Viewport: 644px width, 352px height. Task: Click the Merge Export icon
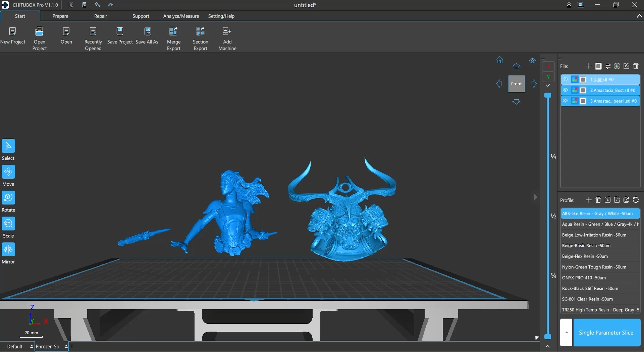tap(173, 32)
